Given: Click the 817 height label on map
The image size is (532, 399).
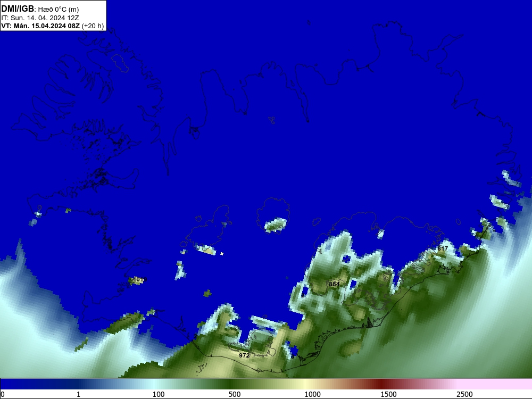Looking at the screenshot, I should [443, 248].
